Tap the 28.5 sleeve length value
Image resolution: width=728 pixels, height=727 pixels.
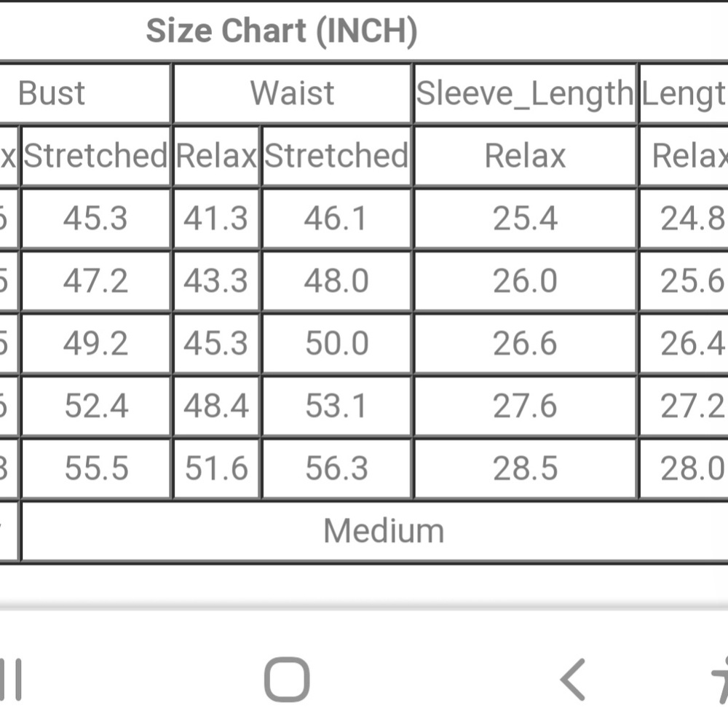[x=525, y=468]
